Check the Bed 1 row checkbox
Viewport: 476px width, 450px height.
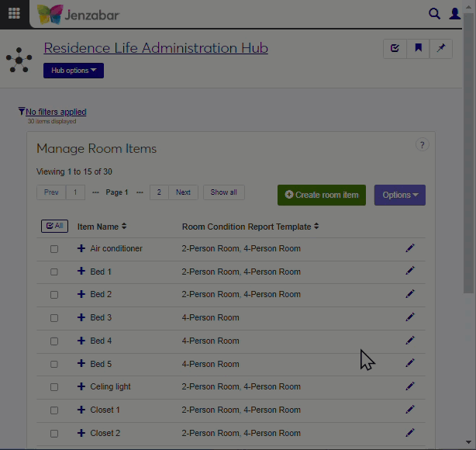pyautogui.click(x=54, y=272)
